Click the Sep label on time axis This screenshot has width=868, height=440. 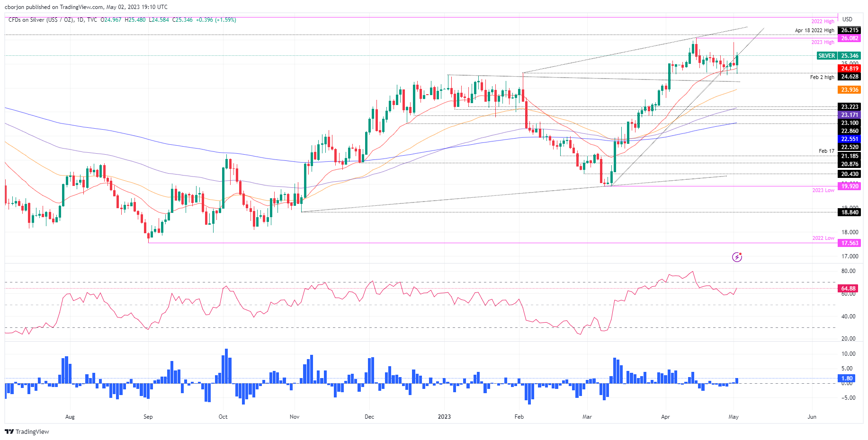[x=148, y=417]
